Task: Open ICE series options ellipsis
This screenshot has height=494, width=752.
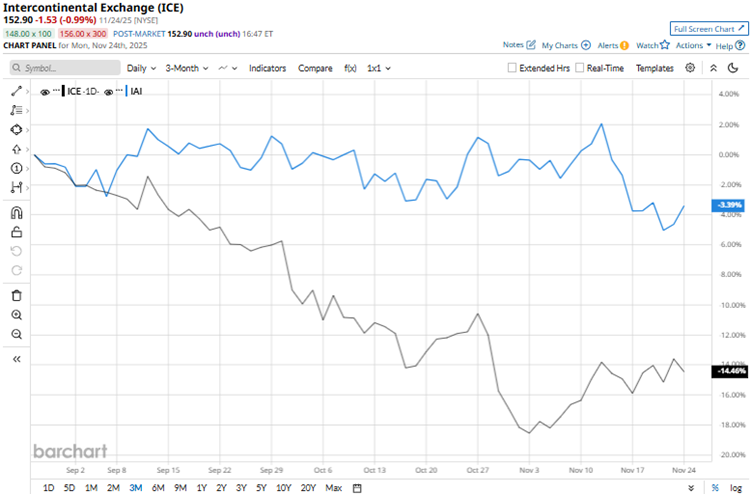Action: tap(57, 90)
